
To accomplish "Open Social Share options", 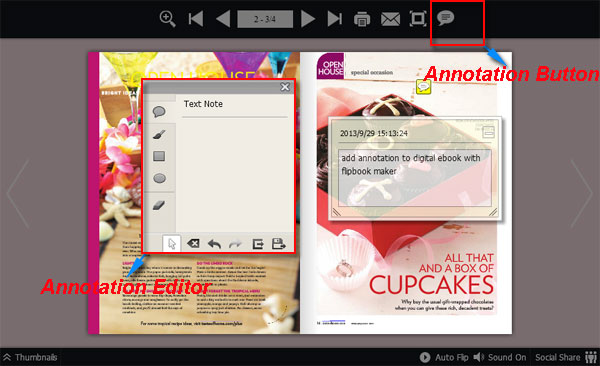I will 566,357.
